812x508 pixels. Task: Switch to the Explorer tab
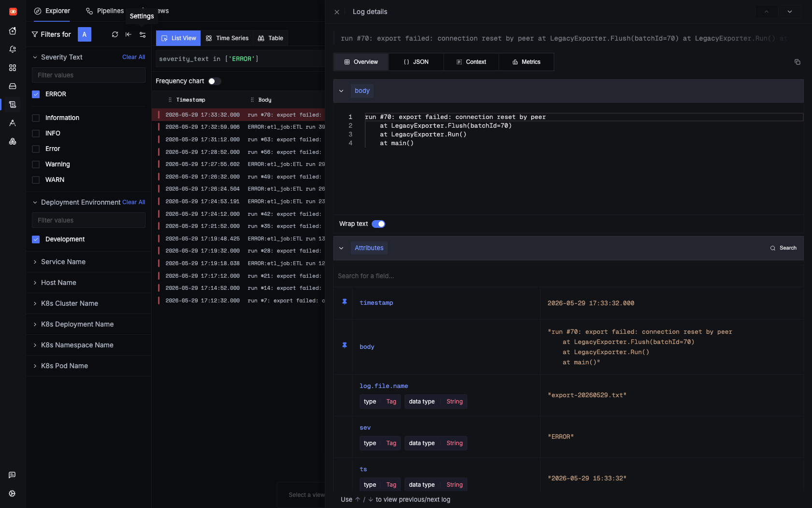point(52,11)
